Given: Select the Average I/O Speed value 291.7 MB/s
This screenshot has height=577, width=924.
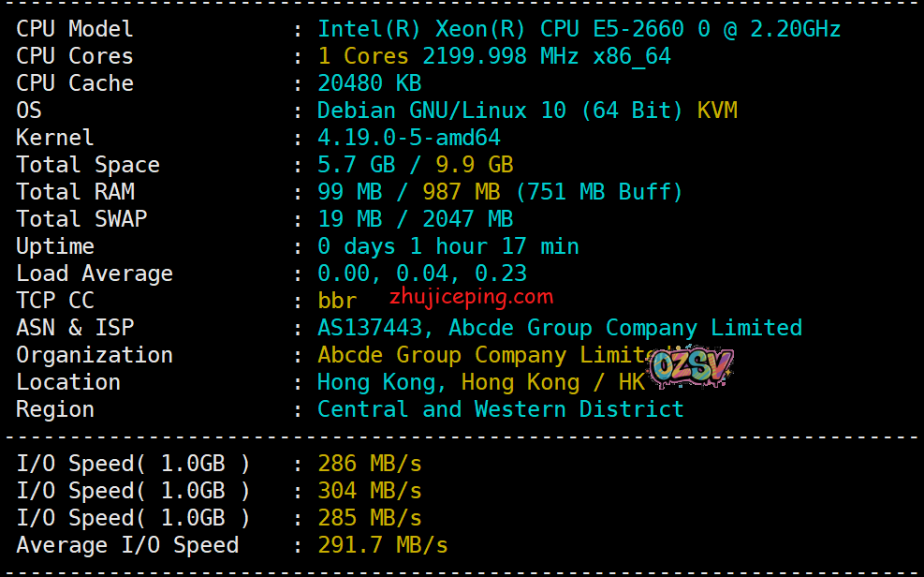Looking at the screenshot, I should 383,544.
